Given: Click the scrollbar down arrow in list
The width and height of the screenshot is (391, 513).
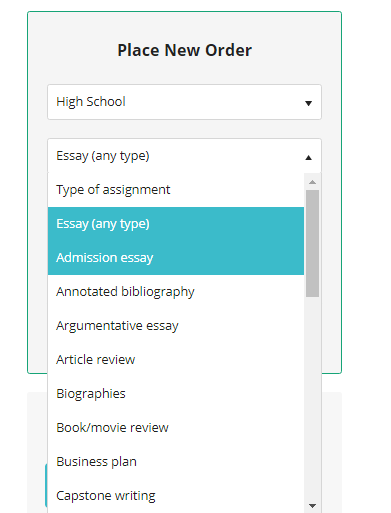Looking at the screenshot, I should pyautogui.click(x=312, y=506).
